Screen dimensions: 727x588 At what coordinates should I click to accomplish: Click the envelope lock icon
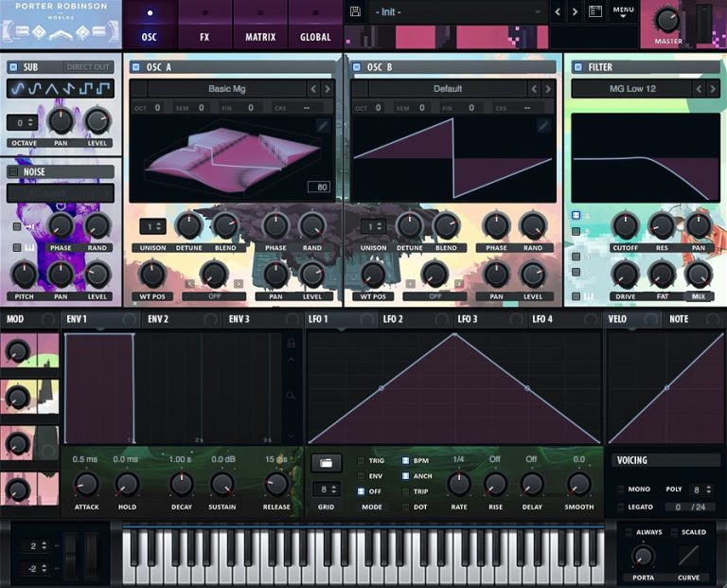[x=292, y=343]
